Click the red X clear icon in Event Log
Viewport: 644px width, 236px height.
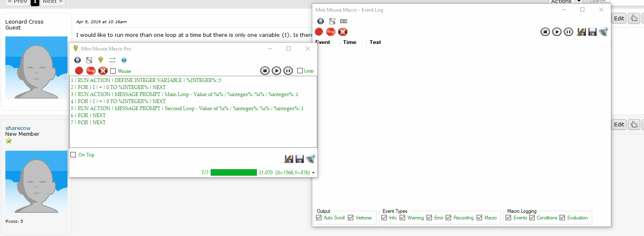343,32
